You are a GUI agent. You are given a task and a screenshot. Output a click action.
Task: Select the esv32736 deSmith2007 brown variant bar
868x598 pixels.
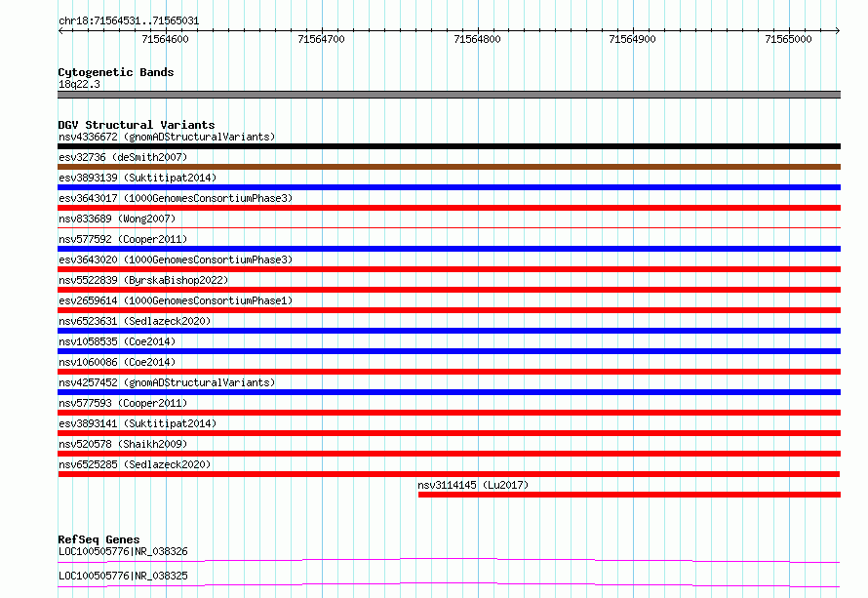tap(449, 167)
